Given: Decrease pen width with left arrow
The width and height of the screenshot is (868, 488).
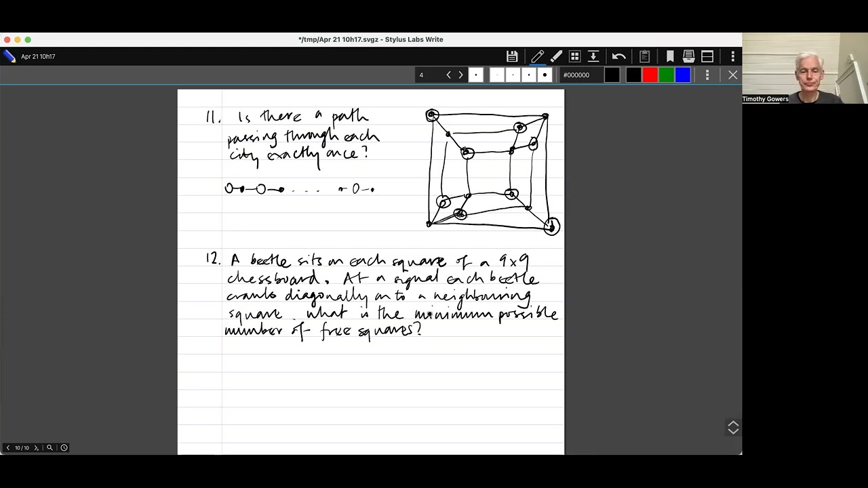Looking at the screenshot, I should click(x=448, y=75).
